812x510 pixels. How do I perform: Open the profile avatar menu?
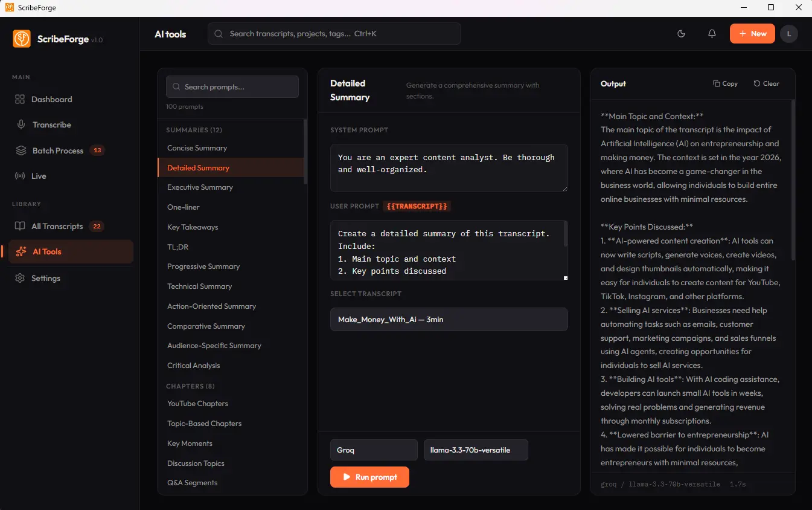(x=789, y=34)
